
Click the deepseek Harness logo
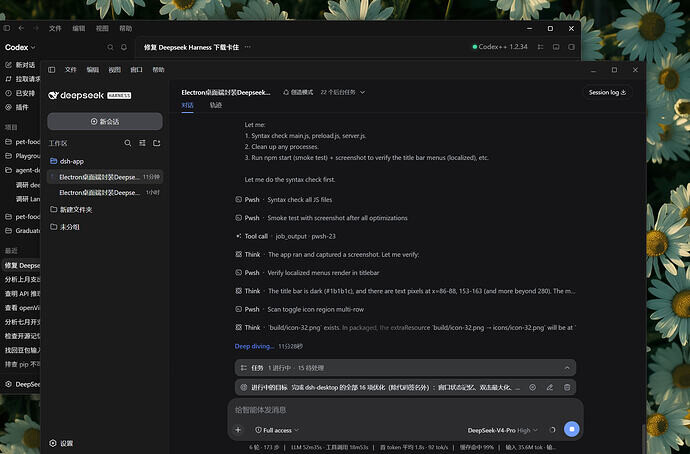click(90, 95)
